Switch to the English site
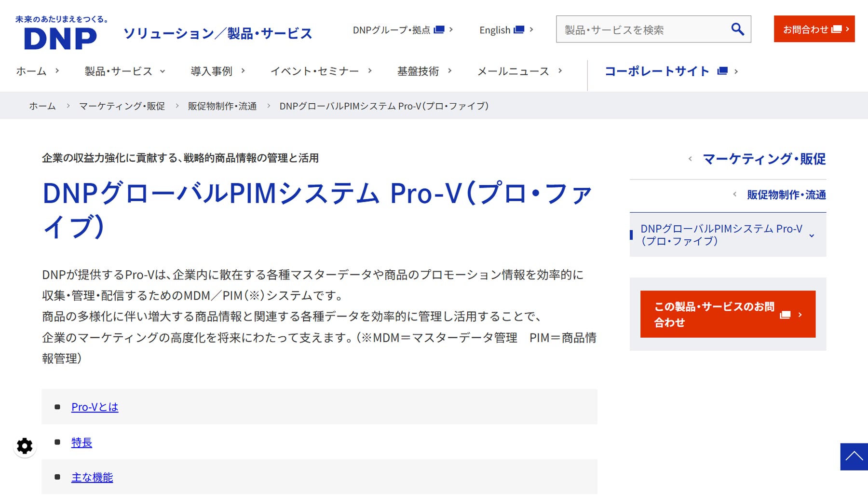Screen dimensions: 868x497 506,30
